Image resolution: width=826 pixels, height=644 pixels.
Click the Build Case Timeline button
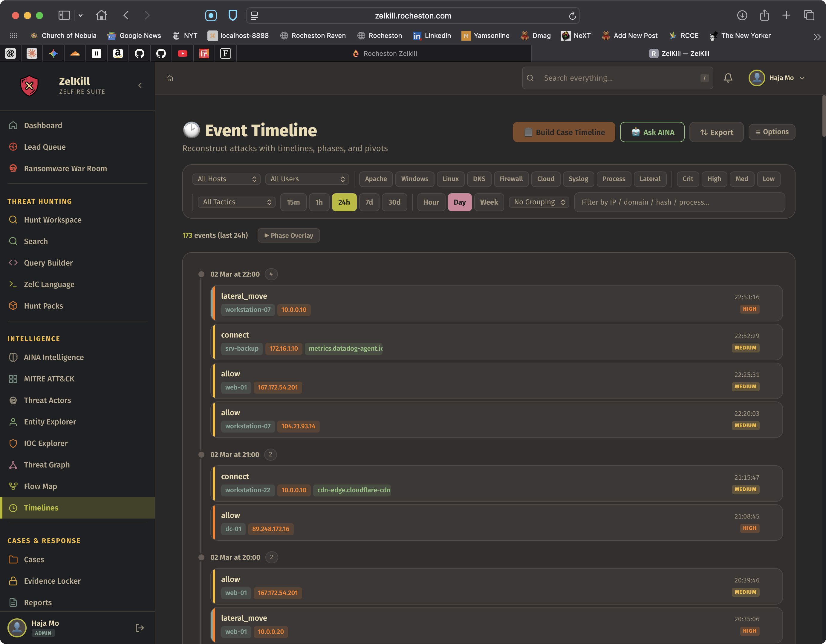pyautogui.click(x=564, y=132)
